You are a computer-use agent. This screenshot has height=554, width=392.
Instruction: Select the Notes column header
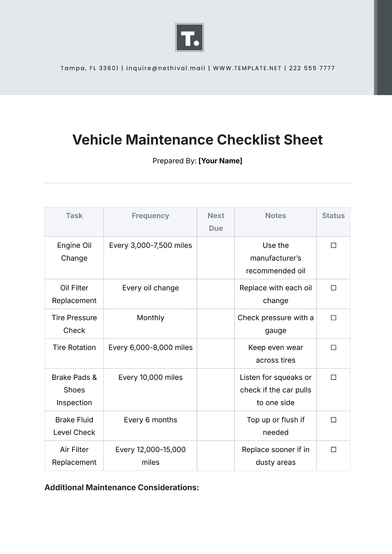tap(275, 216)
